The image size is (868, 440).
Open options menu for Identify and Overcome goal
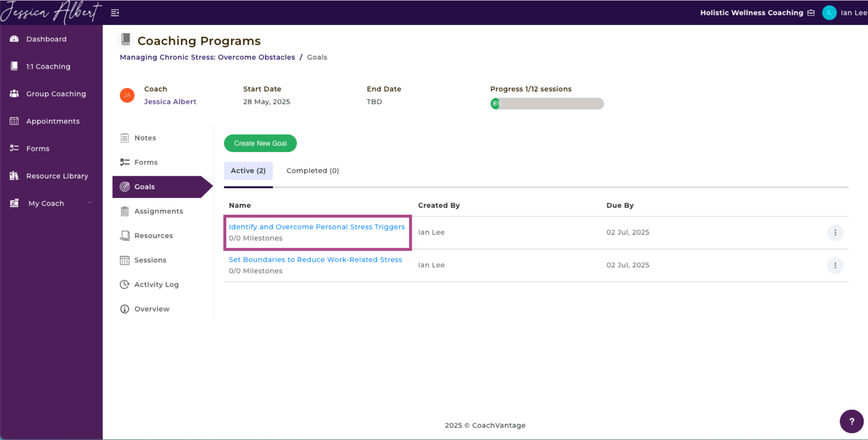[835, 232]
